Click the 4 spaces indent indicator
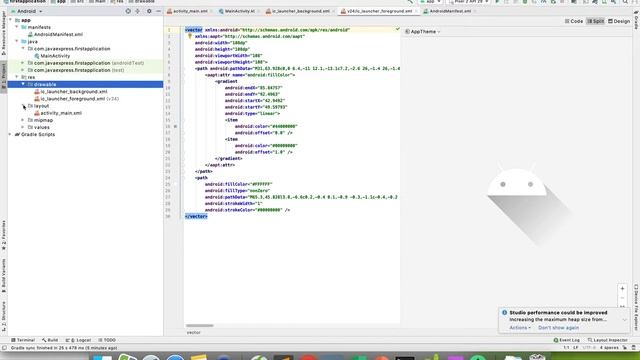Image resolution: width=640 pixels, height=360 pixels. coord(609,348)
